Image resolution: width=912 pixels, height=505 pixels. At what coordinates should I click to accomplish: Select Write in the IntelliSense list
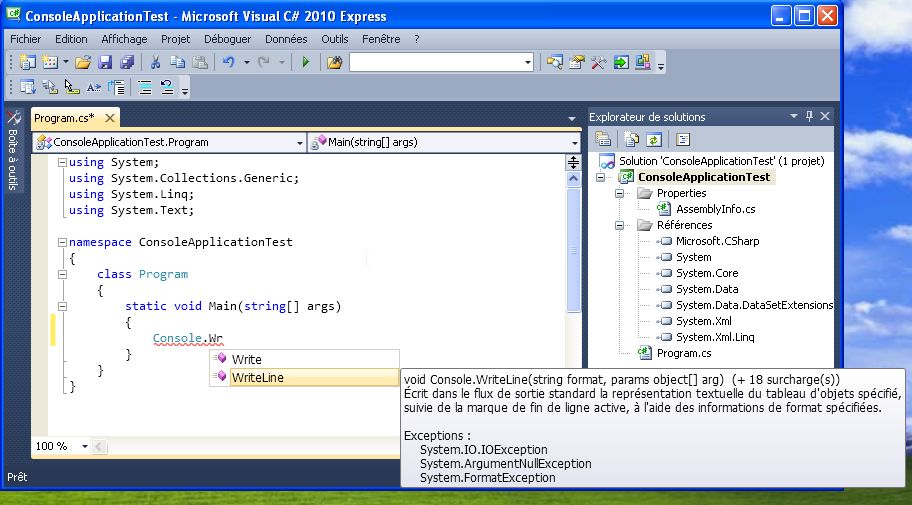[x=304, y=359]
